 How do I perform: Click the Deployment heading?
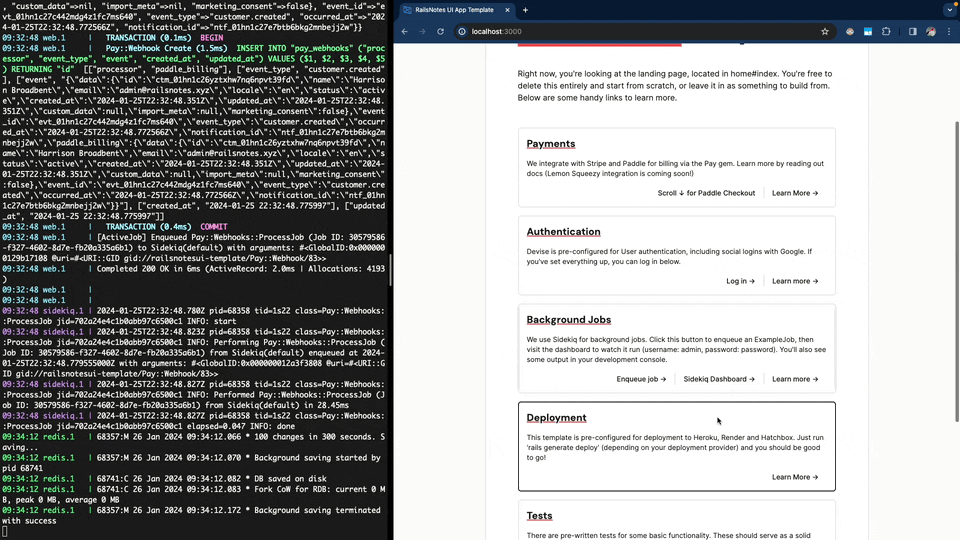(556, 418)
